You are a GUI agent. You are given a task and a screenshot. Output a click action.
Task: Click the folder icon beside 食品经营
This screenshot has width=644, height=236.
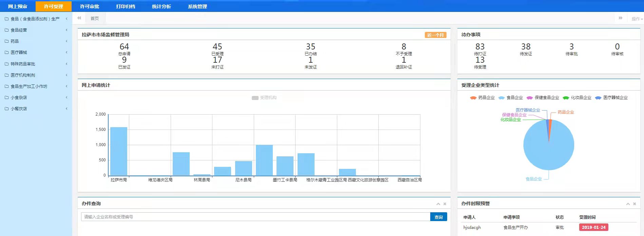coord(6,30)
